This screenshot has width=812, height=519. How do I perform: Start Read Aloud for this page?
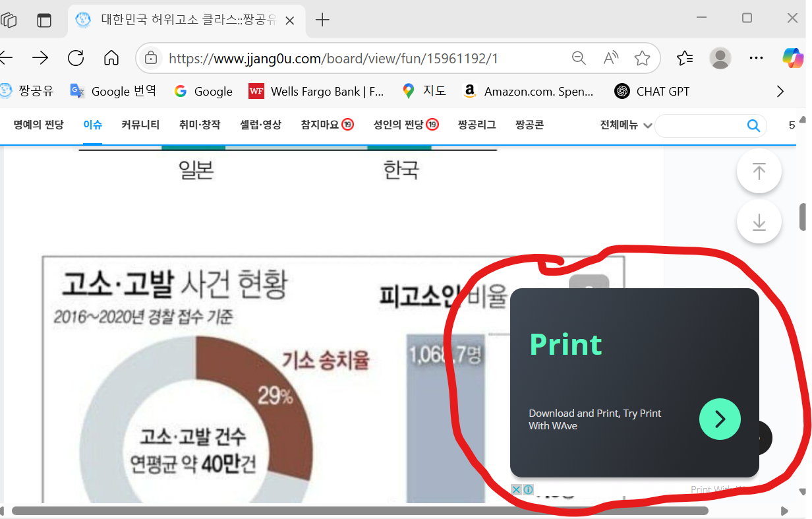click(x=611, y=58)
